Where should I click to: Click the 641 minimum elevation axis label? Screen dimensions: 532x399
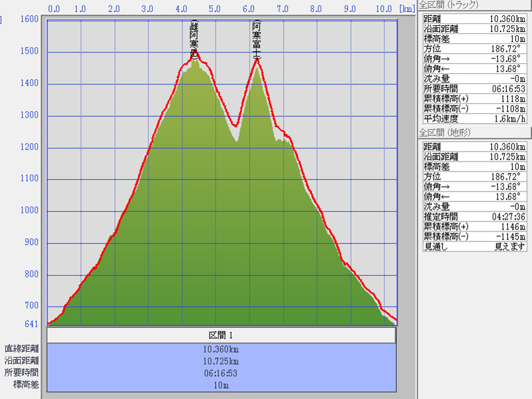pyautogui.click(x=31, y=325)
